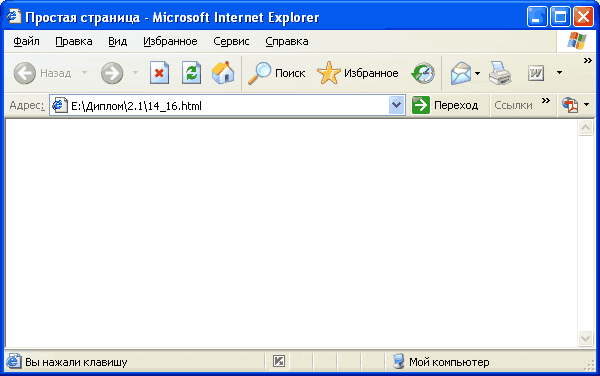
Task: Click the Windows flag logo throbber
Action: 577,41
